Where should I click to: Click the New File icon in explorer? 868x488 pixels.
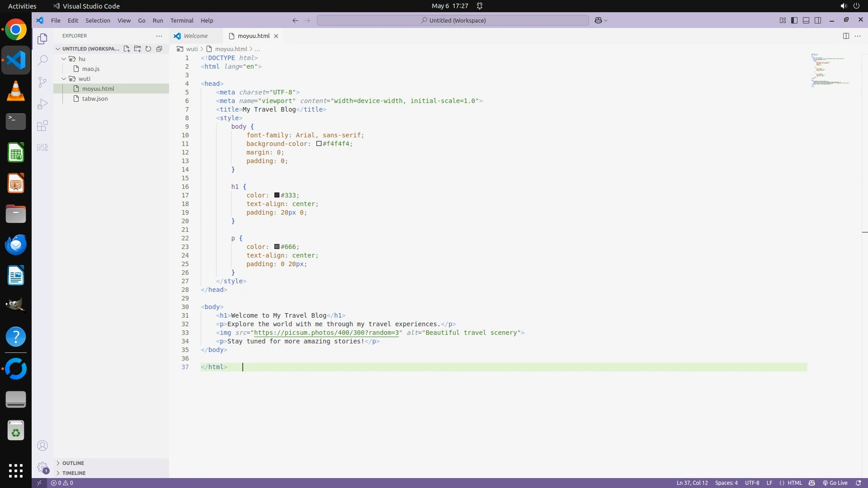(127, 49)
